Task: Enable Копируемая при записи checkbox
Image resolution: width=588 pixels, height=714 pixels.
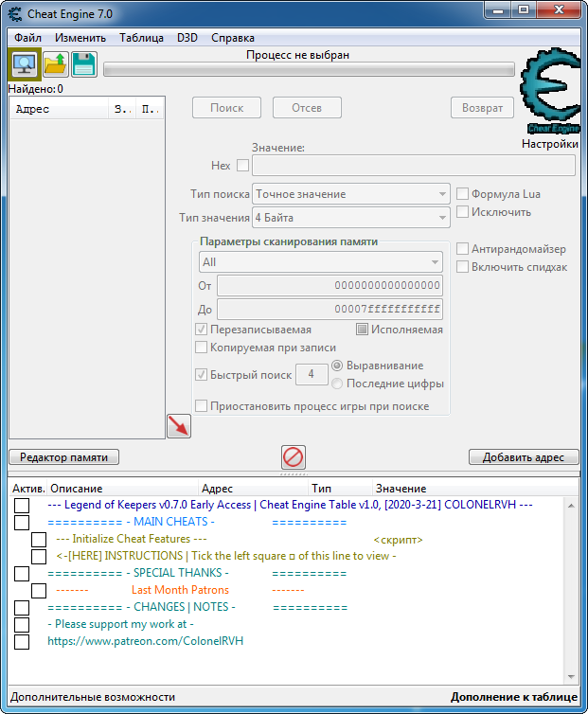Action: pyautogui.click(x=201, y=348)
